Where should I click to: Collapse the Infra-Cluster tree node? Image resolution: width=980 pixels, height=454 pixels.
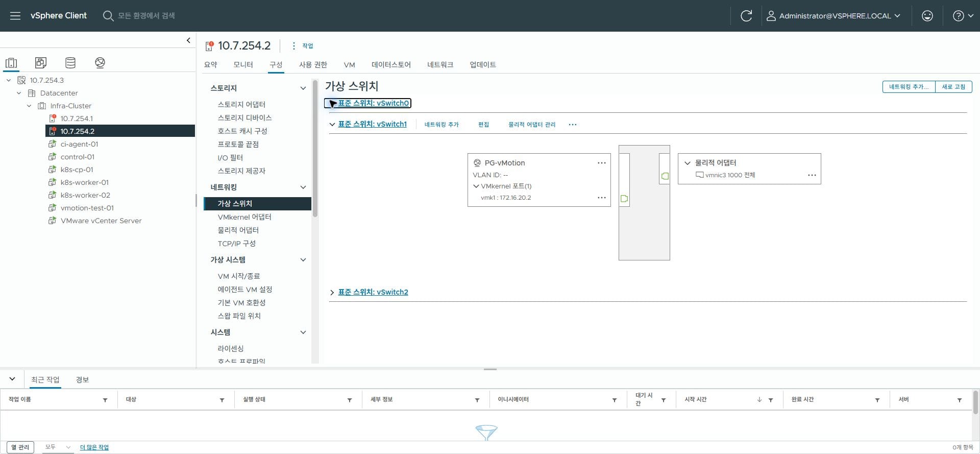pos(29,106)
